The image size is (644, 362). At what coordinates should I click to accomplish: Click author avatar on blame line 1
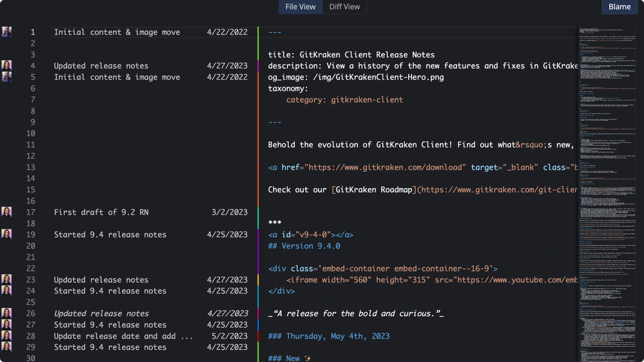click(6, 32)
